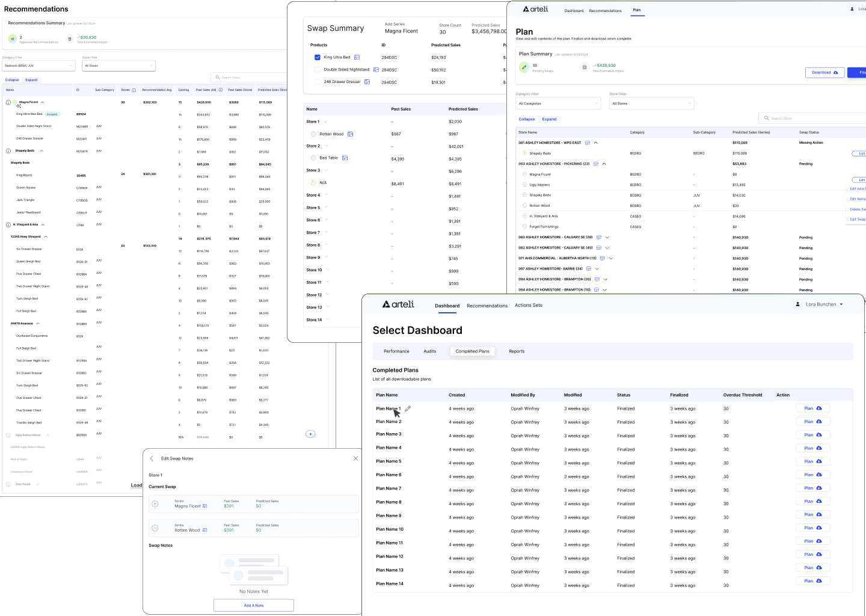Uncheck the King Ultra Bed checkbox

point(318,58)
